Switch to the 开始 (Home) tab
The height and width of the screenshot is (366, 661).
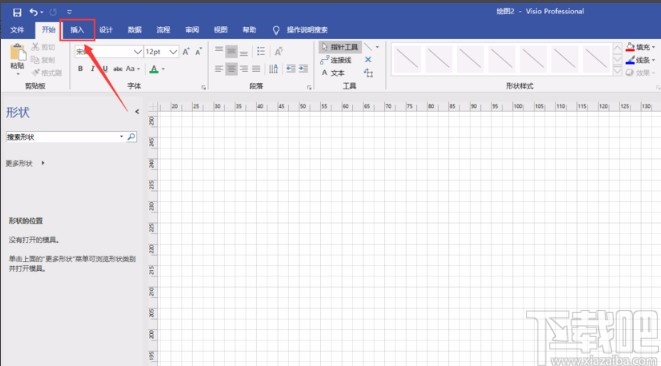pos(48,30)
